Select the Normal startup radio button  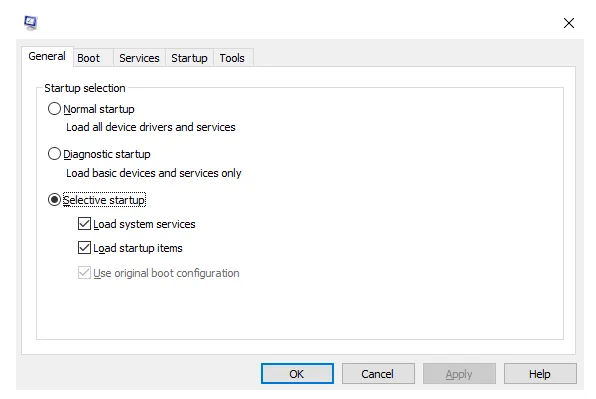tap(54, 109)
